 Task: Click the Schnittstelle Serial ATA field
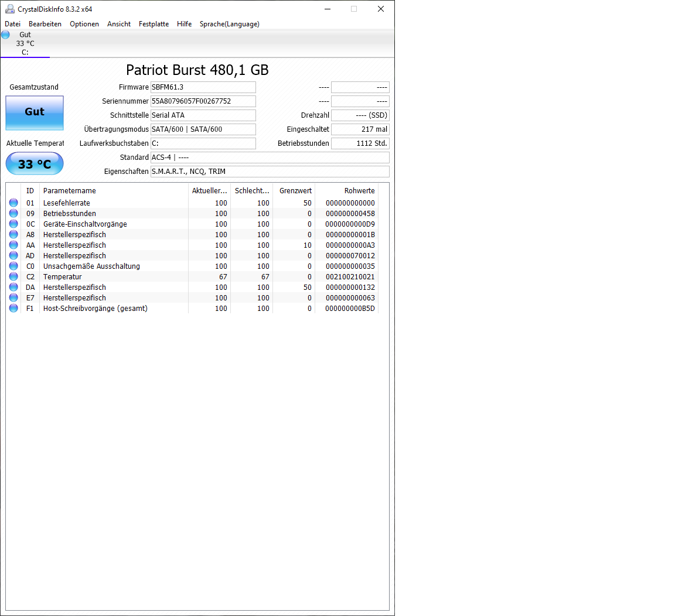tap(203, 115)
